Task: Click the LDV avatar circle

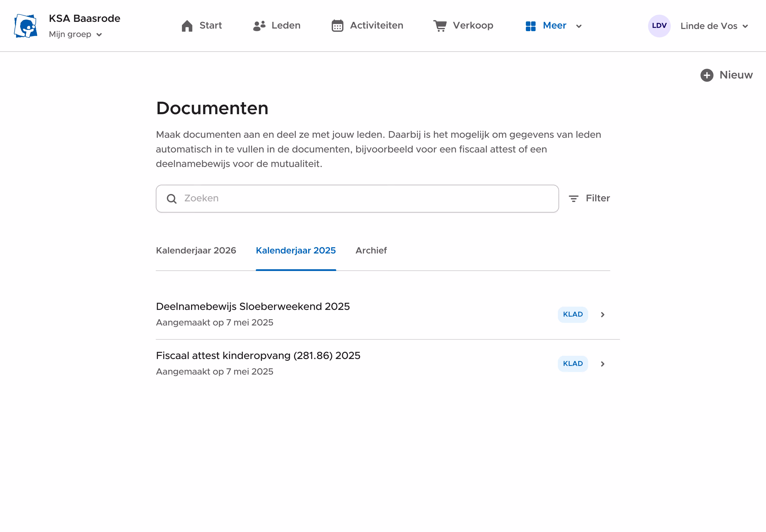Action: coord(659,26)
